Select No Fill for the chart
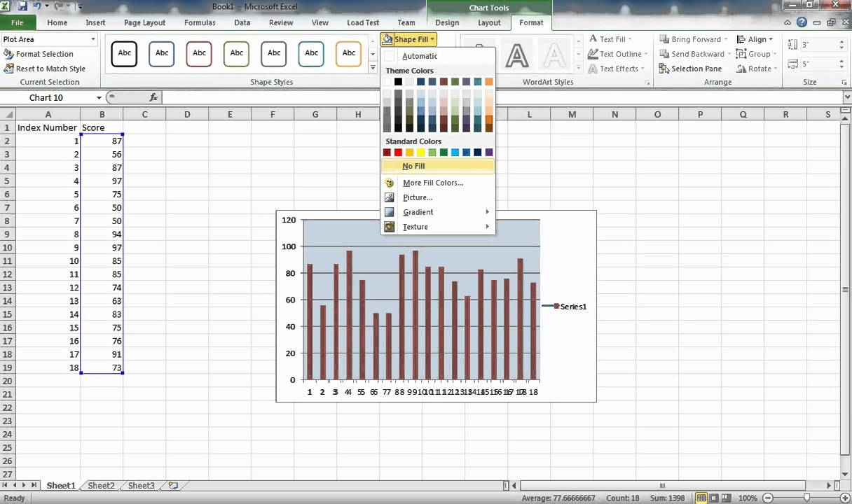This screenshot has height=504, width=852. [413, 166]
